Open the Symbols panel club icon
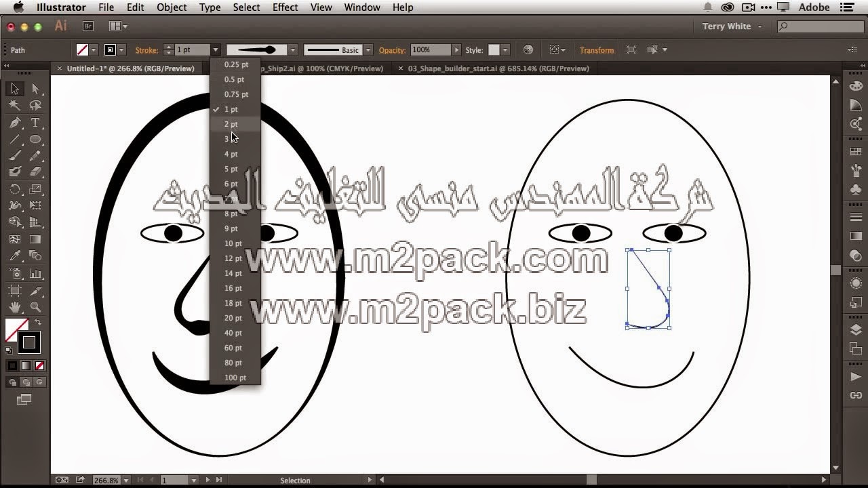The height and width of the screenshot is (488, 868). [856, 191]
